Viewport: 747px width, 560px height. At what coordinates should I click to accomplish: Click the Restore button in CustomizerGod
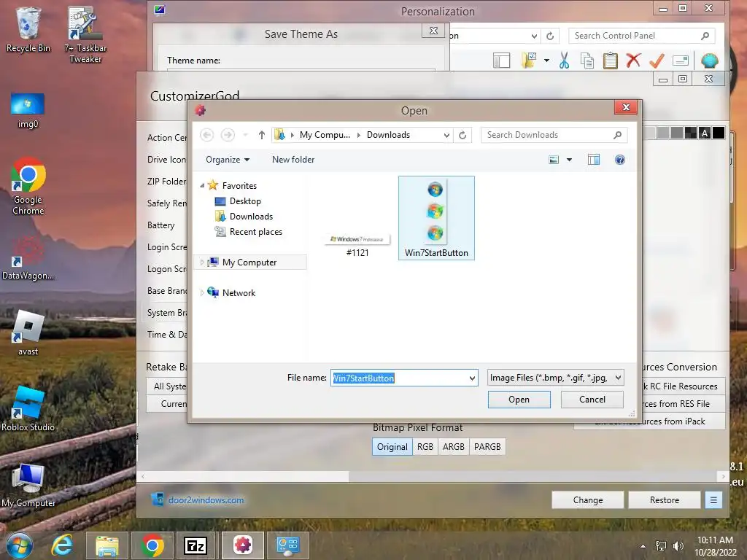(664, 500)
